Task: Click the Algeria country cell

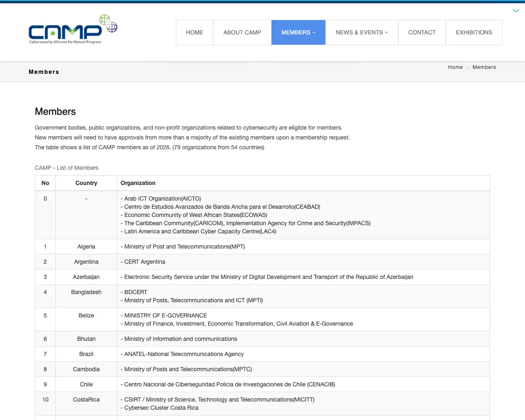Action: [x=86, y=247]
